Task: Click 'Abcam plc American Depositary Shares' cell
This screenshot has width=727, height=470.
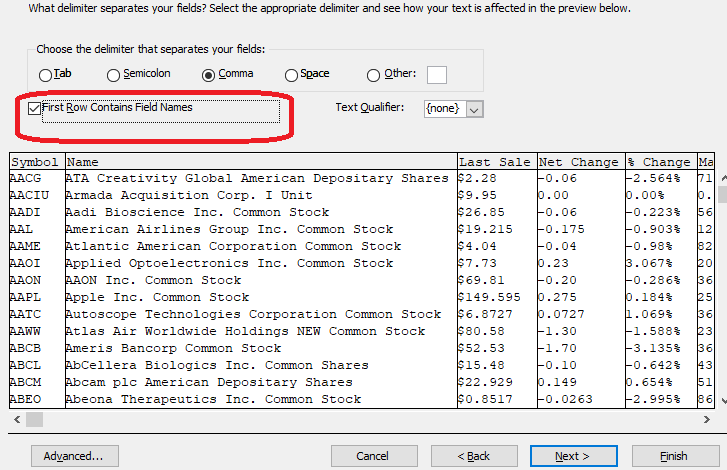Action: (261, 382)
